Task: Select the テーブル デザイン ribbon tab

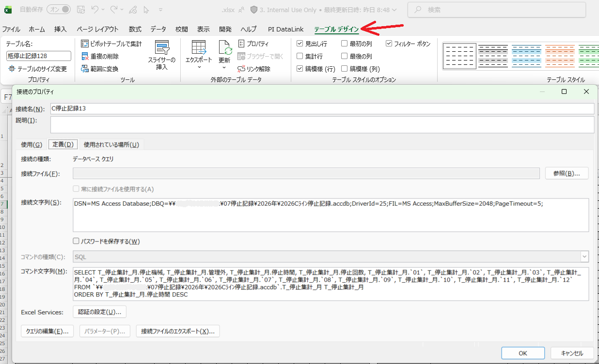Action: click(336, 30)
